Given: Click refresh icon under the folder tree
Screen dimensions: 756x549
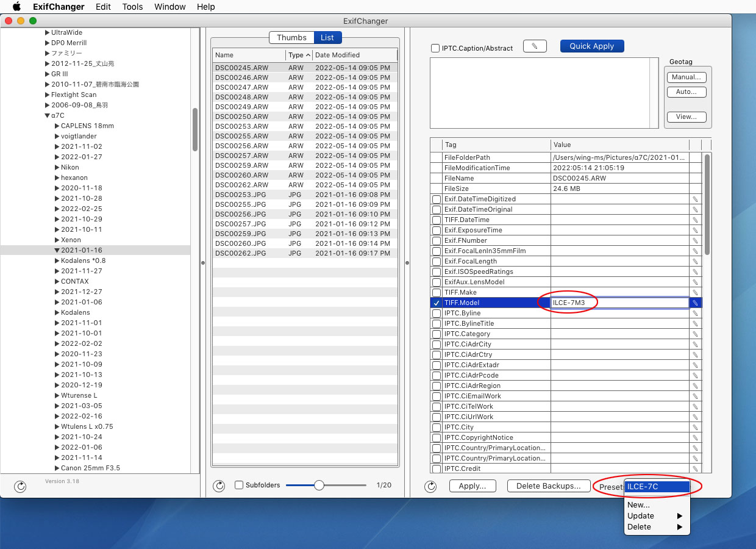Looking at the screenshot, I should (x=20, y=486).
